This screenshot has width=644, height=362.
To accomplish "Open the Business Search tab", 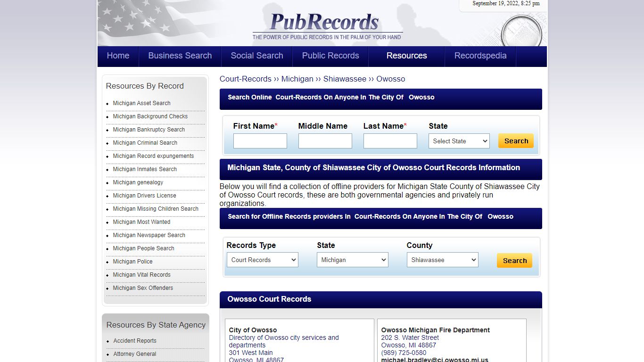I will coord(180,56).
